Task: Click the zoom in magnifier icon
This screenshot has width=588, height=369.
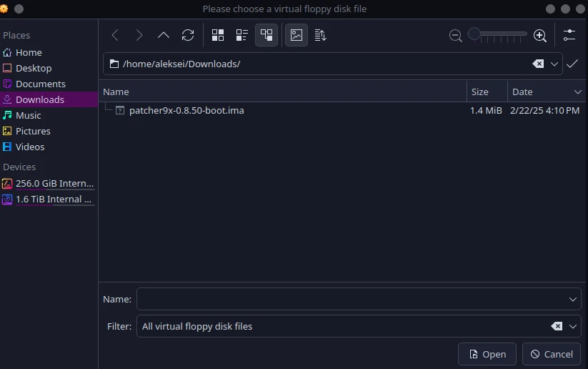Action: coord(540,35)
